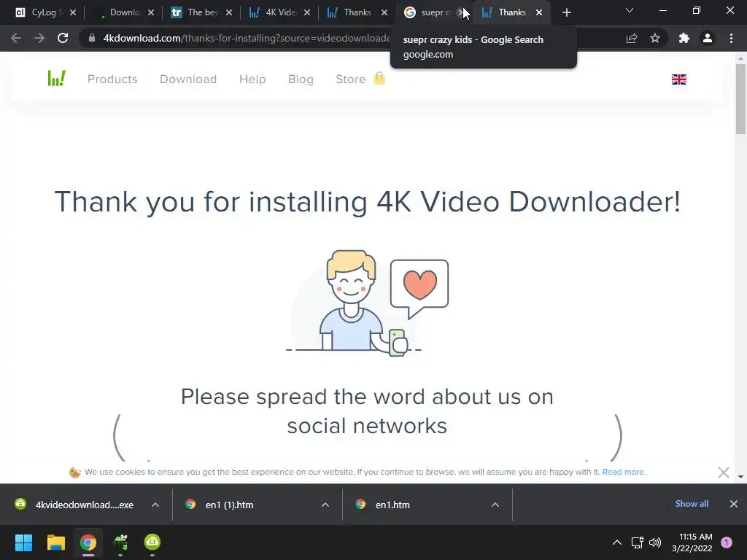The image size is (747, 560).
Task: Close the 'The bes' tab
Action: pos(229,13)
